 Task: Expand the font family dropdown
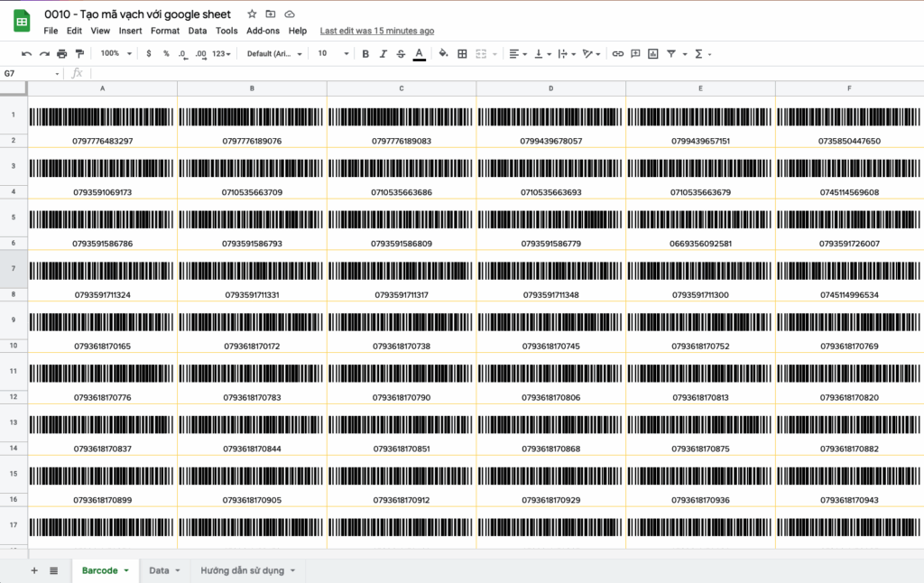(274, 54)
